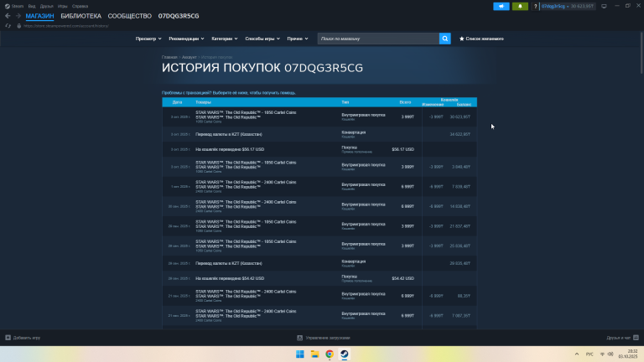Image resolution: width=644 pixels, height=362 pixels.
Task: Open the taskbar volume control
Action: pyautogui.click(x=610, y=354)
